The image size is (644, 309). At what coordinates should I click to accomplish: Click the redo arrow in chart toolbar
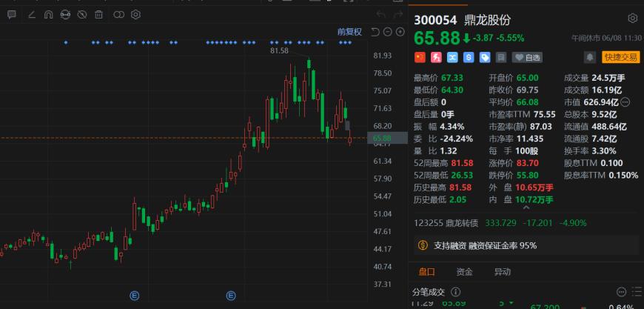(398, 16)
